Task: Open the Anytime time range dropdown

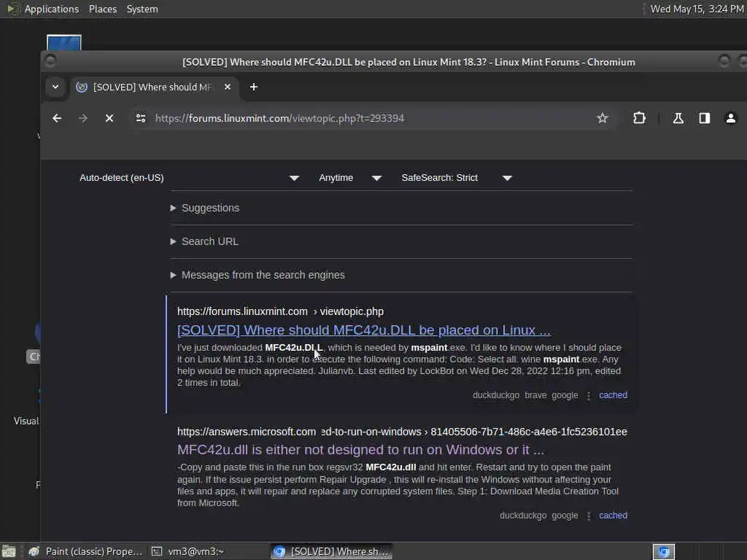Action: pyautogui.click(x=350, y=178)
